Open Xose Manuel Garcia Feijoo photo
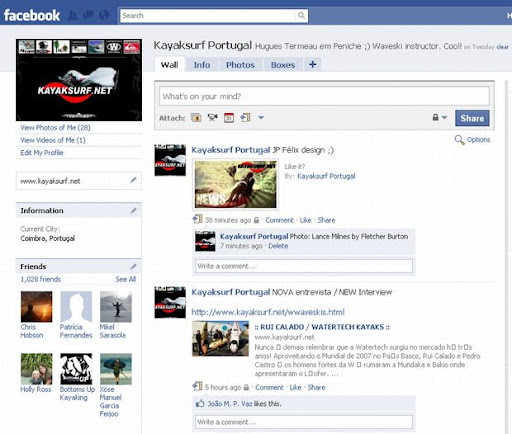The width and height of the screenshot is (512, 434). point(116,369)
